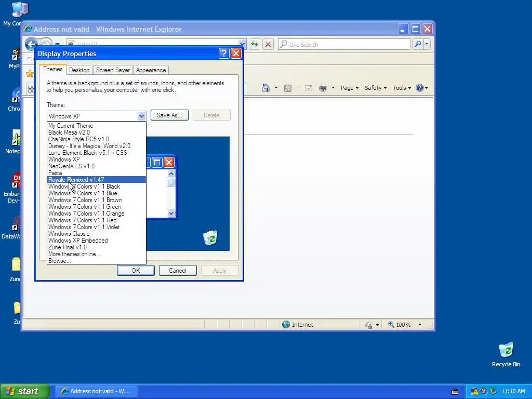Click the Address not valid taskbar button
This screenshot has width=532, height=399.
point(96,391)
